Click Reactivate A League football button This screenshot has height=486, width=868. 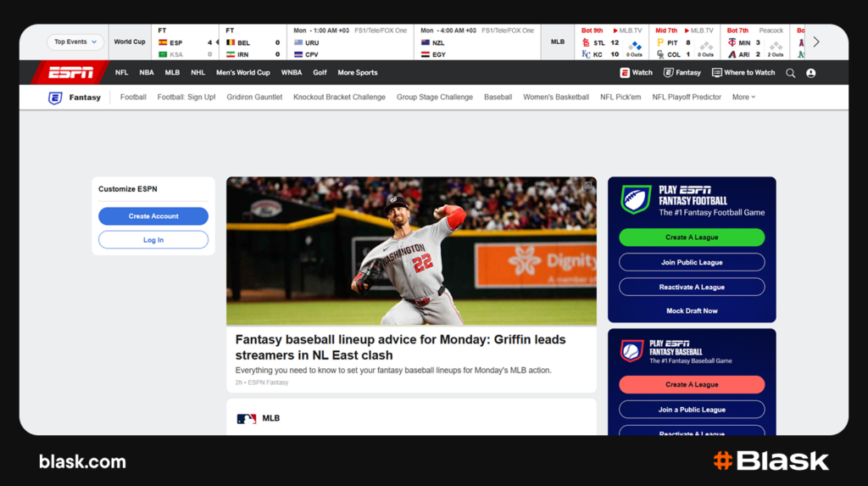[692, 287]
